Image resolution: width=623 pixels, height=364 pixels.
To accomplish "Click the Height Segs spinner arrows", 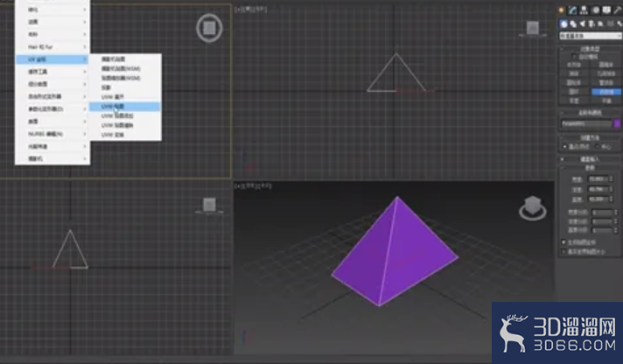I will tap(616, 230).
